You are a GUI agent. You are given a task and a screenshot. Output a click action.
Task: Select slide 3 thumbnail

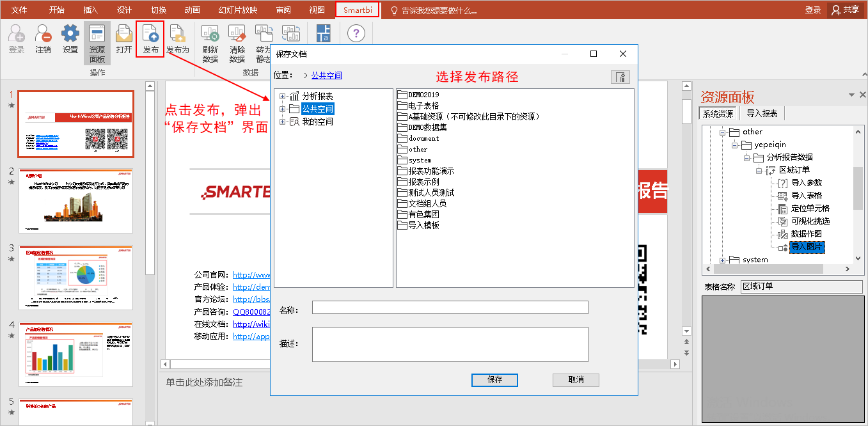tap(75, 278)
